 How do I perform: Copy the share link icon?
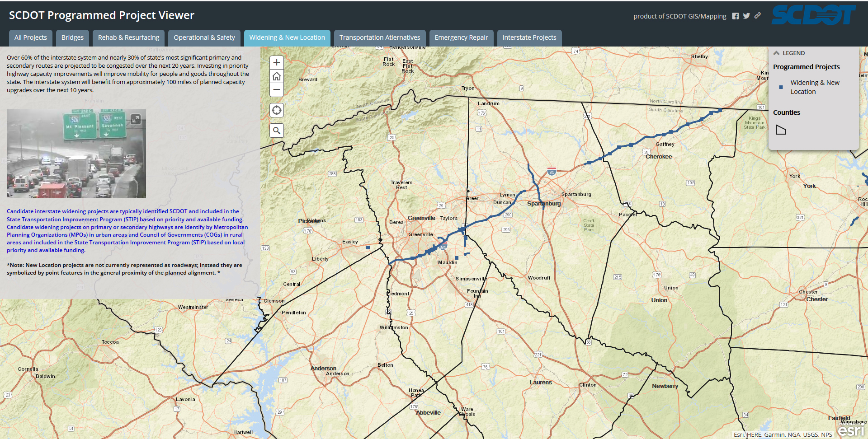758,16
